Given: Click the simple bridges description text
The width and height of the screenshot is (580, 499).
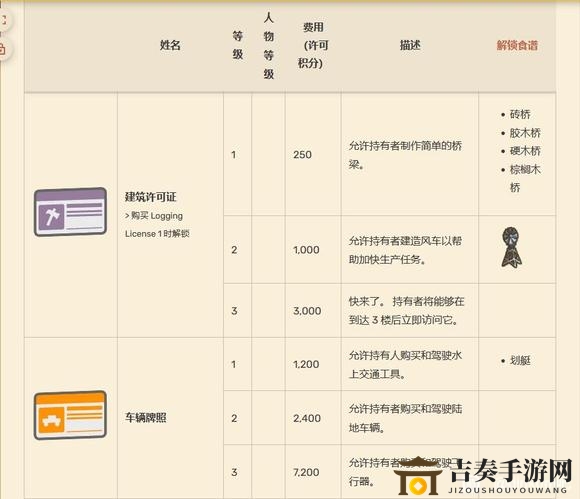Looking at the screenshot, I should [x=405, y=155].
